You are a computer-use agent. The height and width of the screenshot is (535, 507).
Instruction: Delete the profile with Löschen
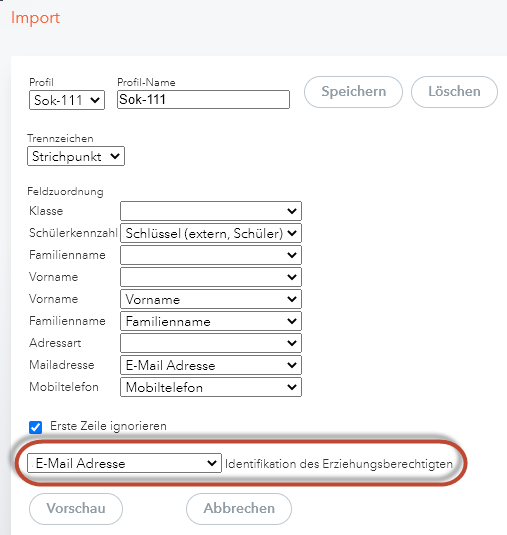pyautogui.click(x=454, y=92)
